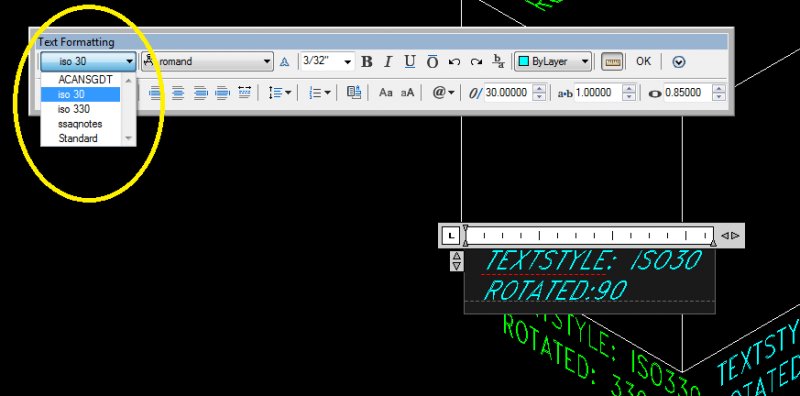Toggle Underline text formatting

[x=410, y=62]
